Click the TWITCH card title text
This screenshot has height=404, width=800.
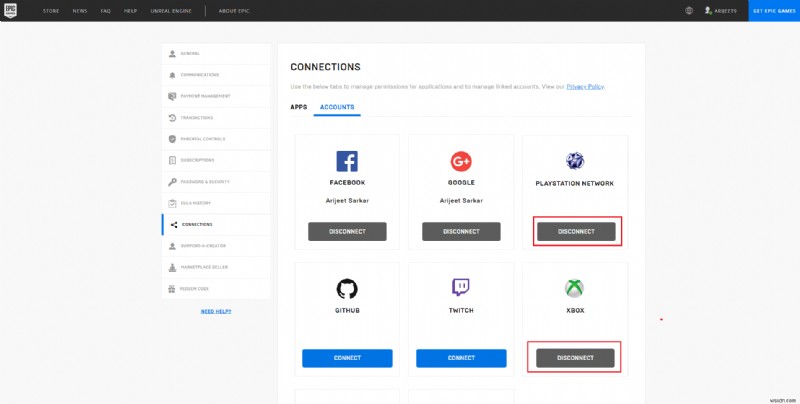coord(461,310)
